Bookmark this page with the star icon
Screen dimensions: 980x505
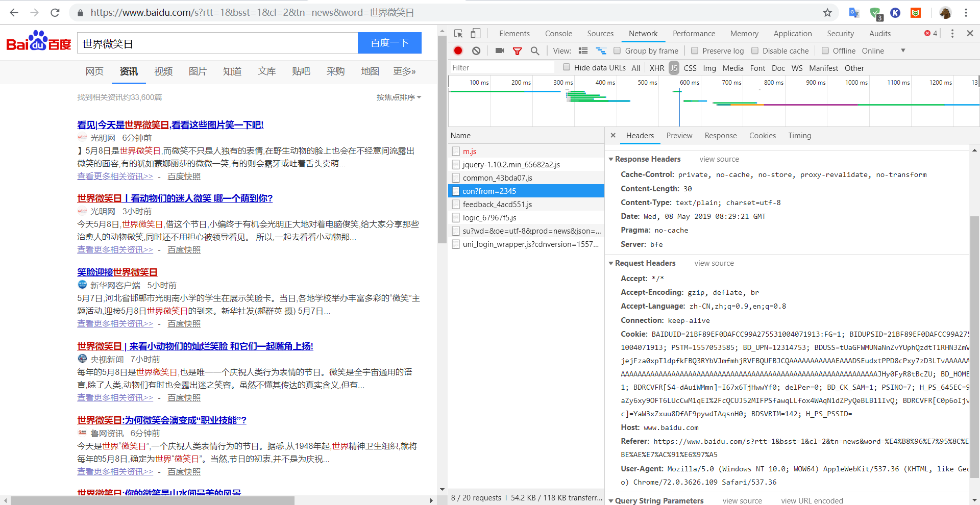827,13
